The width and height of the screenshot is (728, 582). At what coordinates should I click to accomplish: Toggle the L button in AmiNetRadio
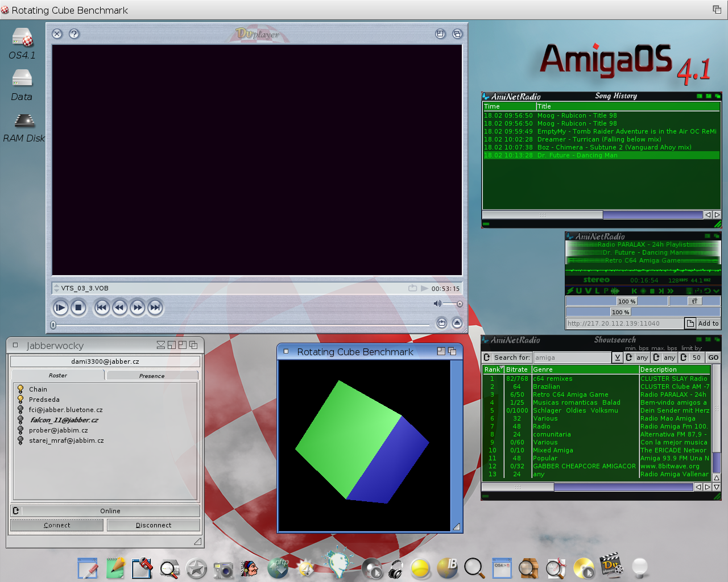click(597, 291)
